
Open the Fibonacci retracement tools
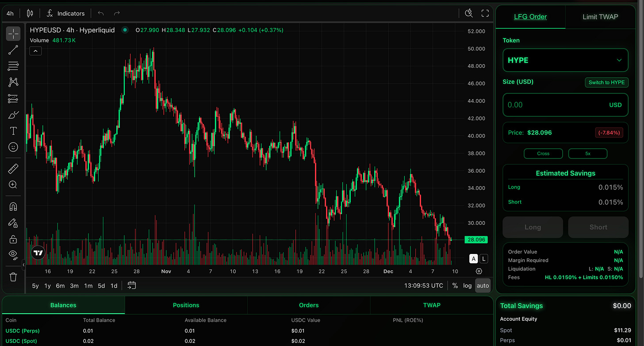pyautogui.click(x=13, y=66)
